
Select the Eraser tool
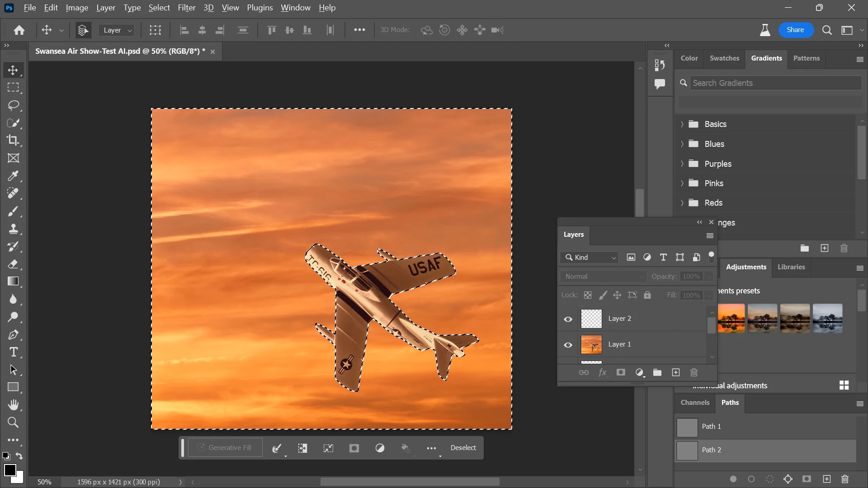click(x=13, y=264)
